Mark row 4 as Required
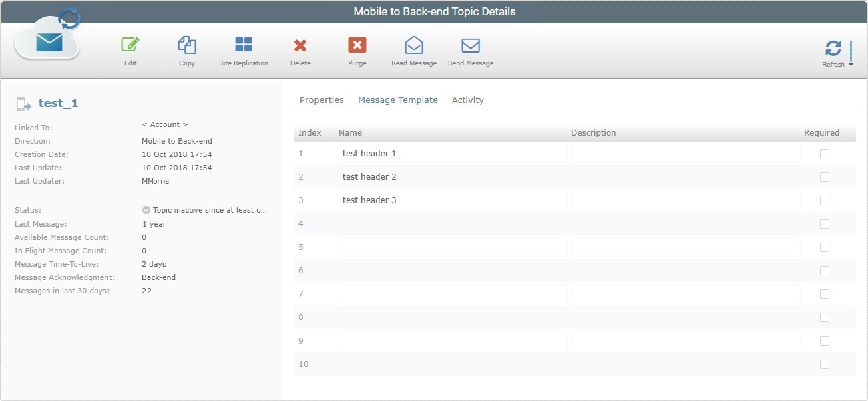Image resolution: width=868 pixels, height=401 pixels. point(824,223)
